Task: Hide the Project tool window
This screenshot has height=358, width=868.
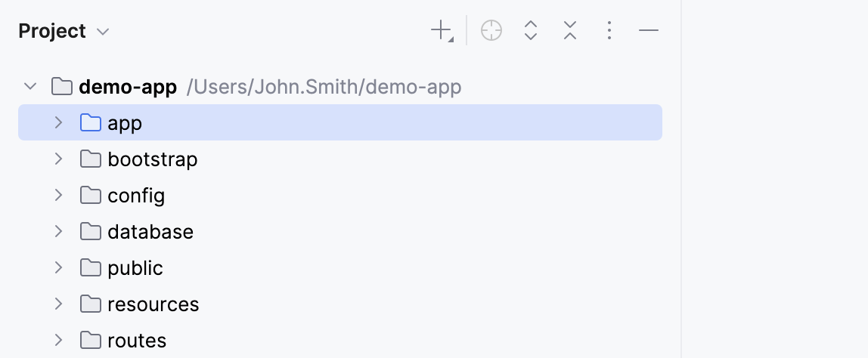Action: 649,31
